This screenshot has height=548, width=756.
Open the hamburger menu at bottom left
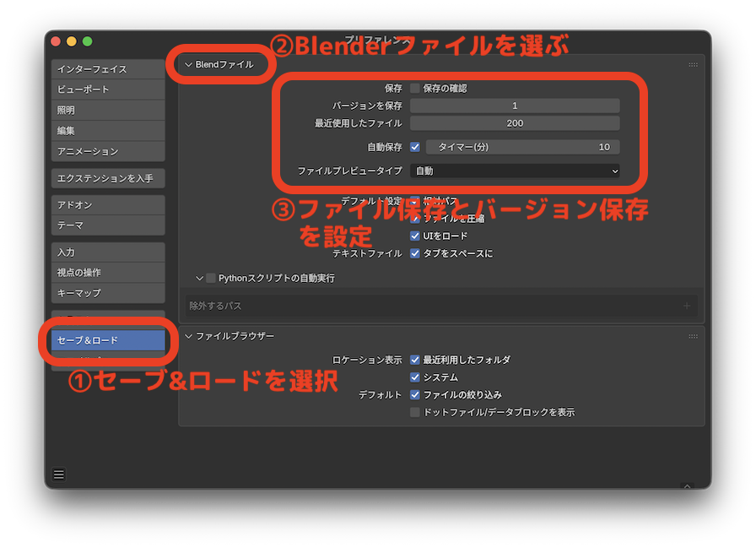59,475
